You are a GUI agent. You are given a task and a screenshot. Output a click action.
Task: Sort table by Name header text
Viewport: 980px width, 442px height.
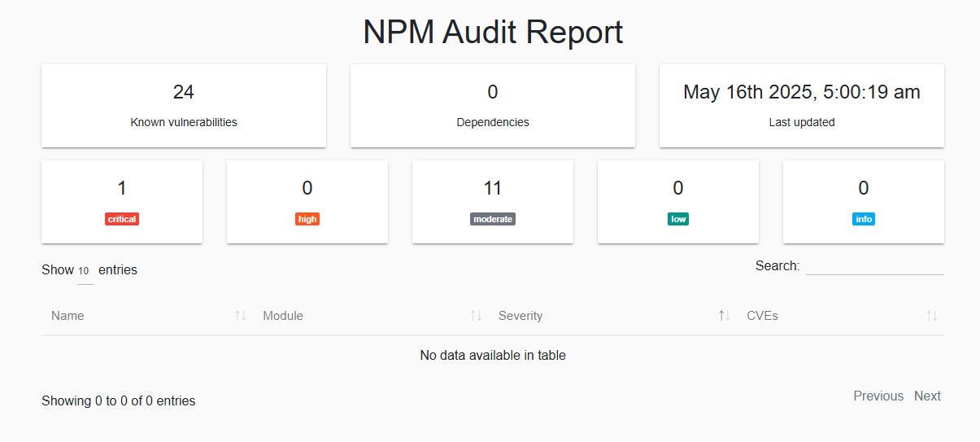point(68,316)
